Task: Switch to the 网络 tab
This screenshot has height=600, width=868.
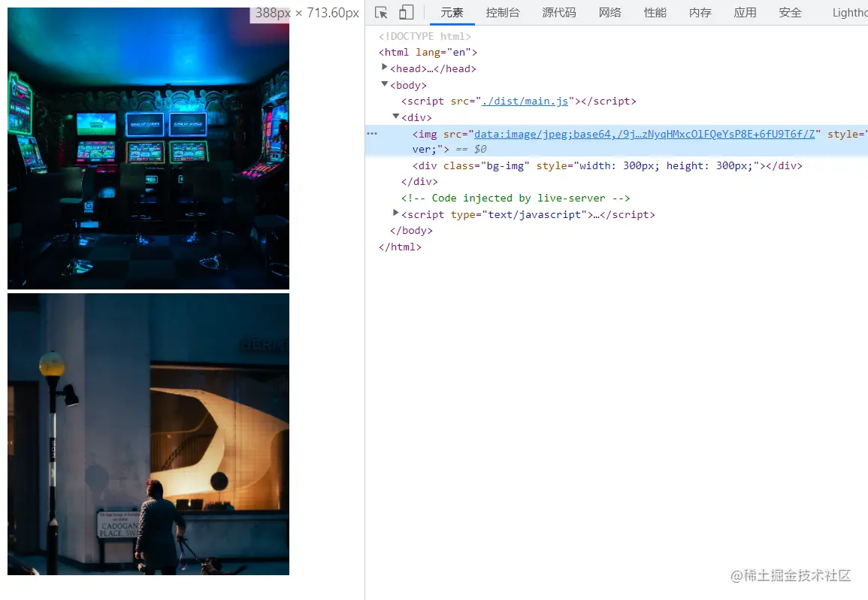Action: [x=609, y=13]
